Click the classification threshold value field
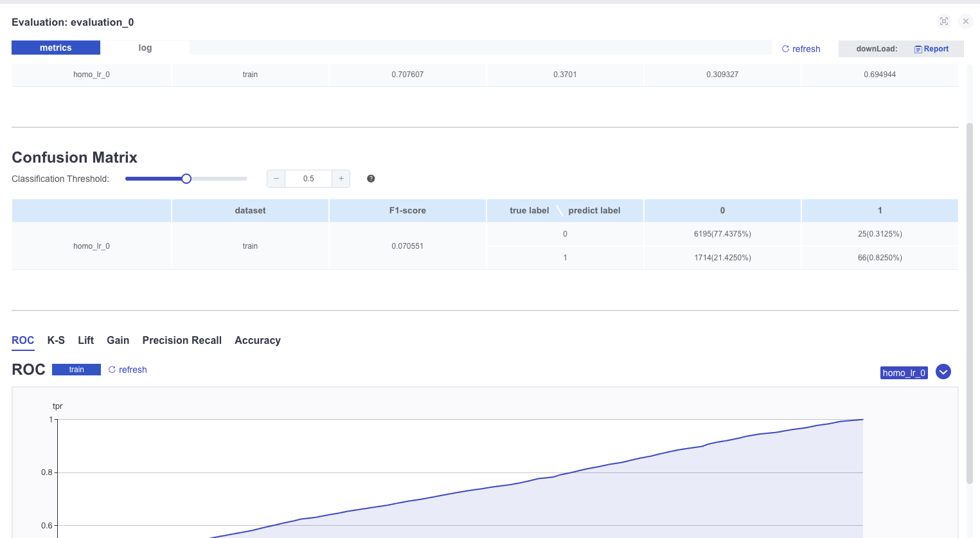Viewport: 980px width, 538px height. tap(308, 179)
